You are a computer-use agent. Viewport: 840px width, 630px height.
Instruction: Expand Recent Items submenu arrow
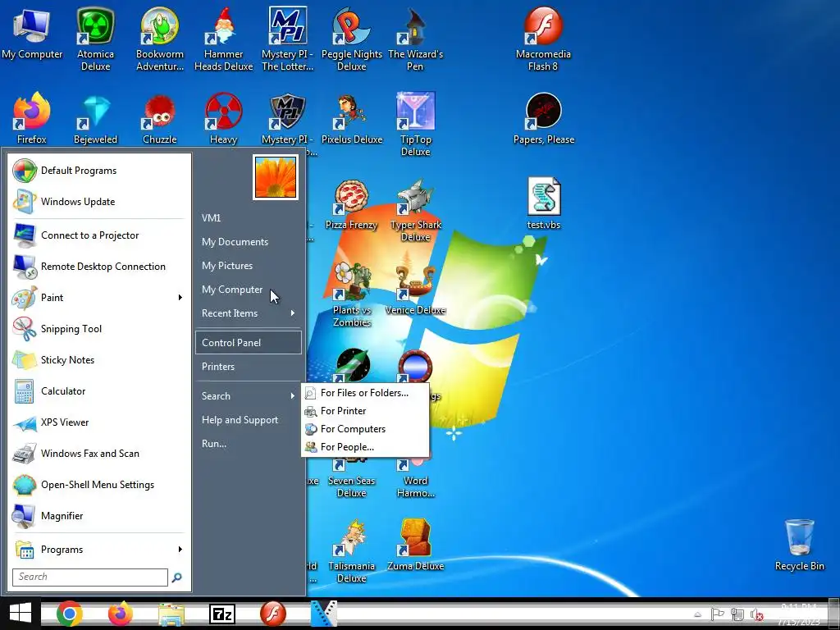point(293,313)
